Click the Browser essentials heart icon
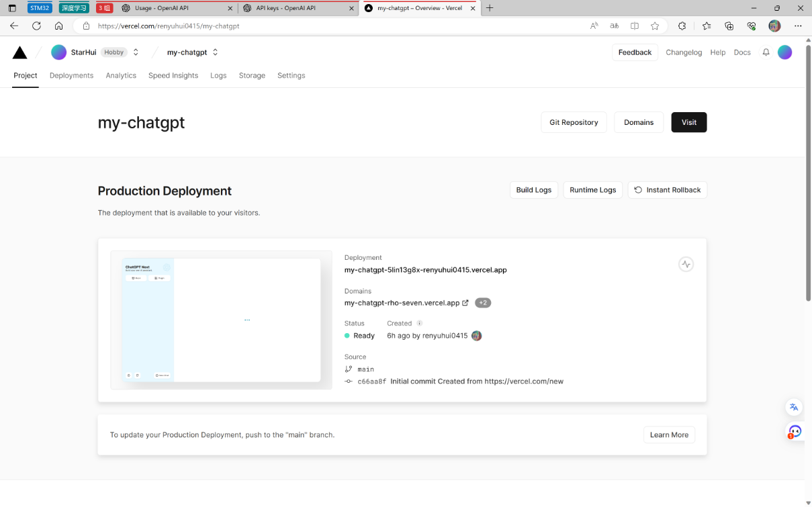 tap(752, 26)
